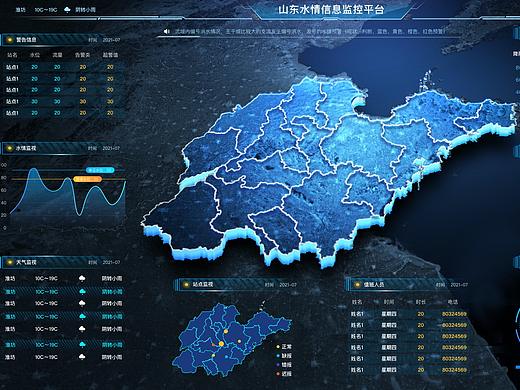
Task: Click the 警告信息 panel title
Action: 26,40
